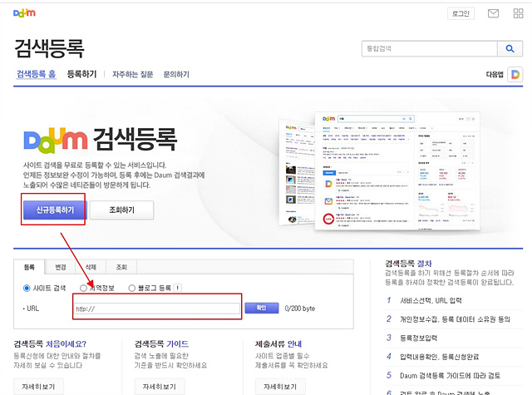Click the Daum search results preview image
532x395 pixels.
[380, 170]
